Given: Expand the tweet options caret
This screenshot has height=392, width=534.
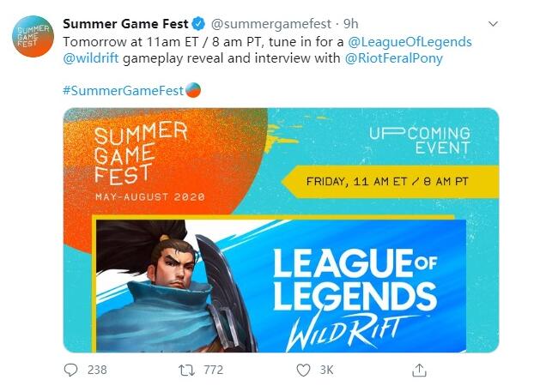Looking at the screenshot, I should pos(492,23).
